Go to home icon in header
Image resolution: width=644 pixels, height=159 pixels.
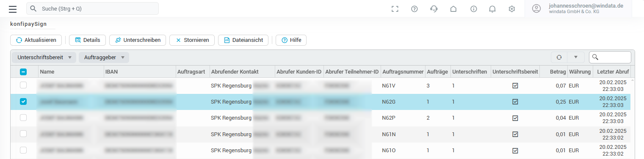coord(453,9)
